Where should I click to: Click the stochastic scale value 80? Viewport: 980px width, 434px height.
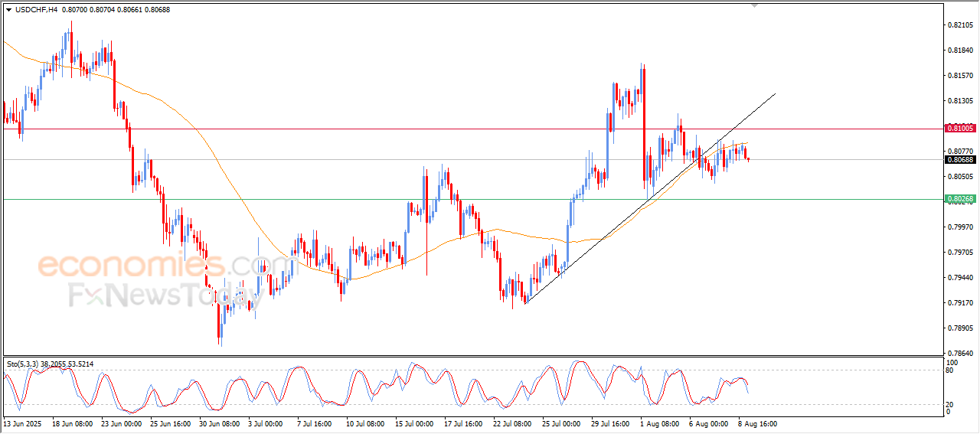pos(950,371)
